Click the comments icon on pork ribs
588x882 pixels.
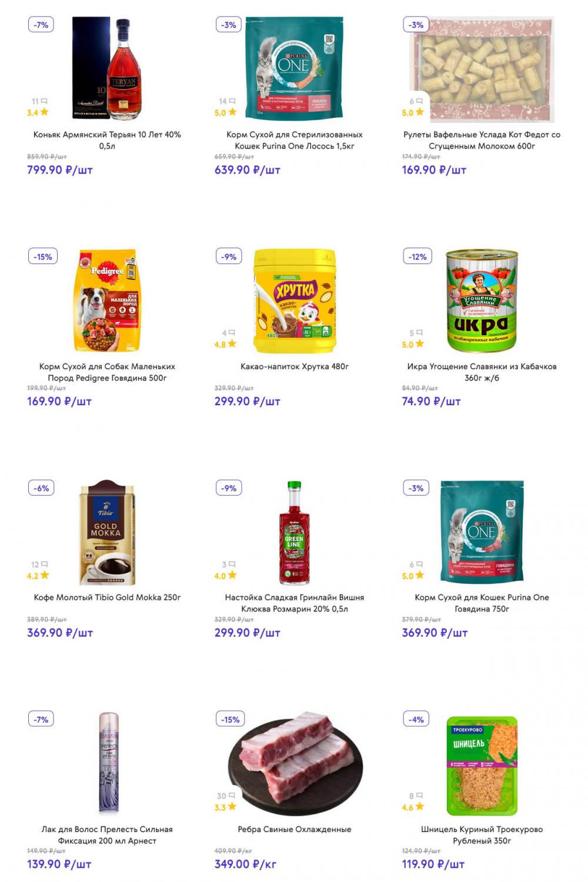(231, 796)
